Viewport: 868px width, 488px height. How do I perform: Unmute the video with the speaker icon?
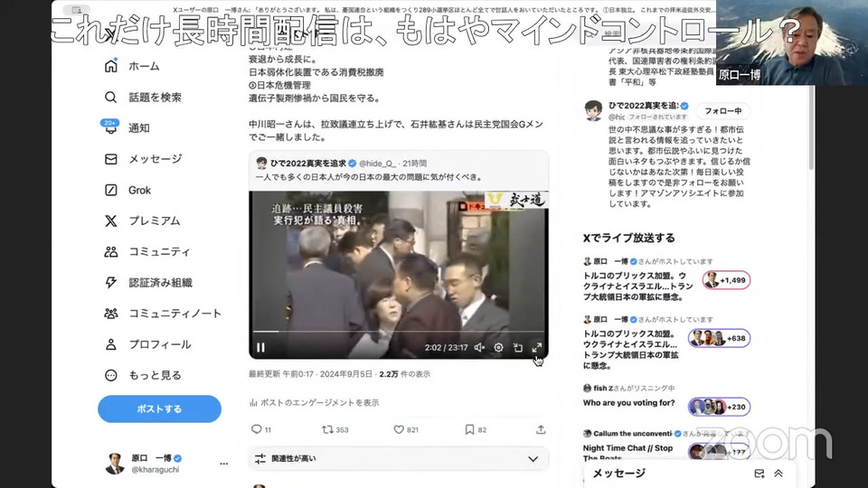(479, 347)
